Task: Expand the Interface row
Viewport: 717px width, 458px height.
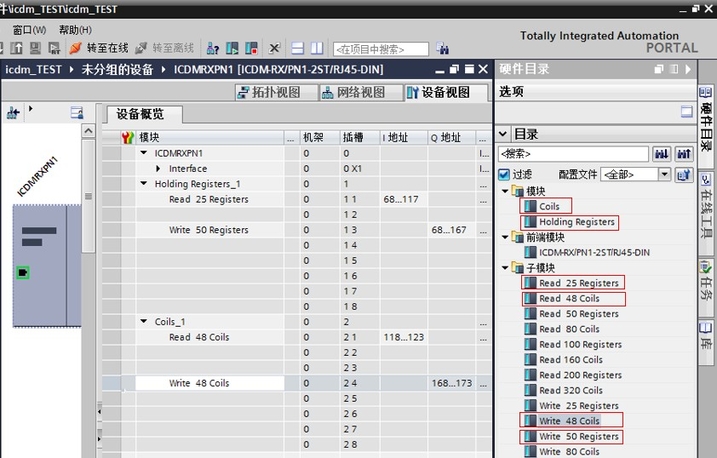Action: (158, 168)
